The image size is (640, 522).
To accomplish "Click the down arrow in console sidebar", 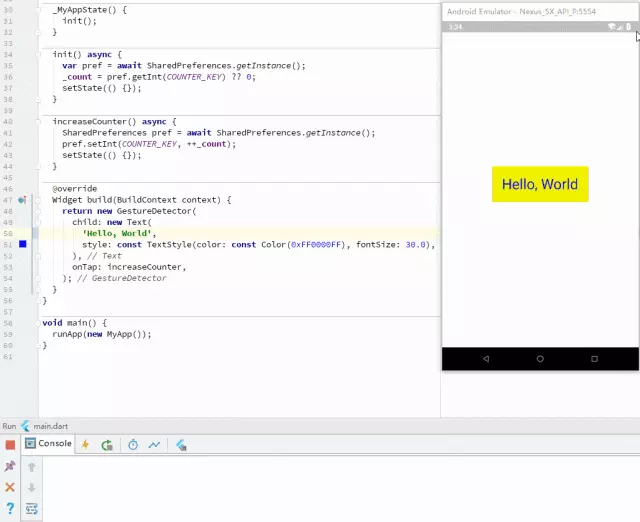I will point(31,487).
